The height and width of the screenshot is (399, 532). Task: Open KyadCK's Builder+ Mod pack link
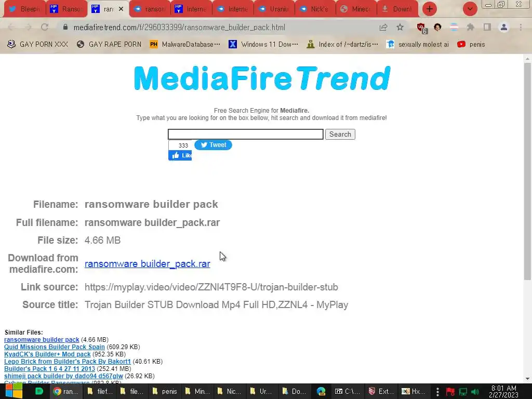click(47, 354)
